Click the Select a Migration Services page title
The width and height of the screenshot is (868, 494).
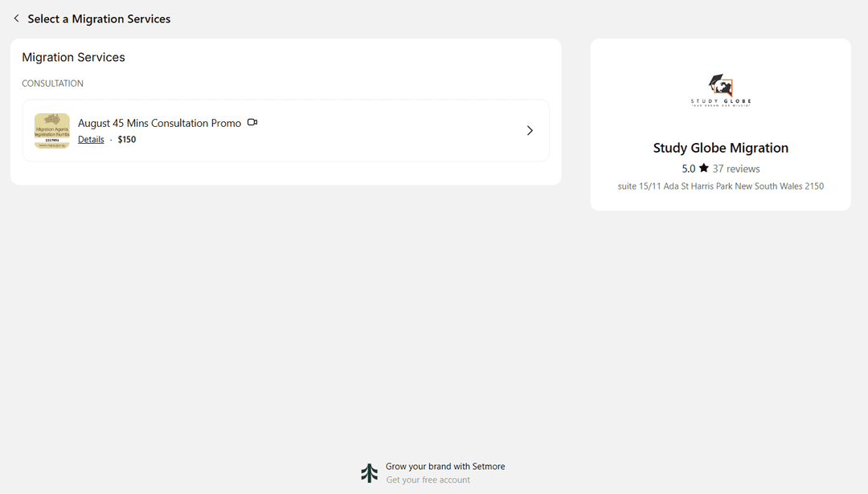click(99, 18)
